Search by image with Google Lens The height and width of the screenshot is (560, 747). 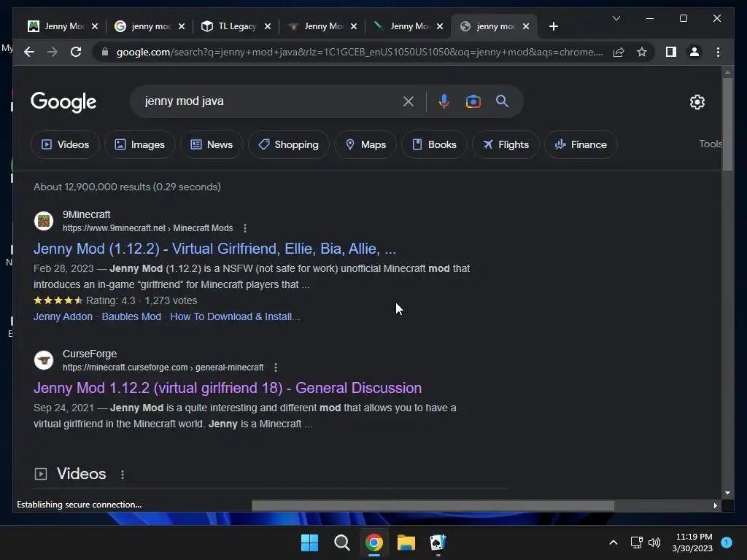pyautogui.click(x=473, y=101)
